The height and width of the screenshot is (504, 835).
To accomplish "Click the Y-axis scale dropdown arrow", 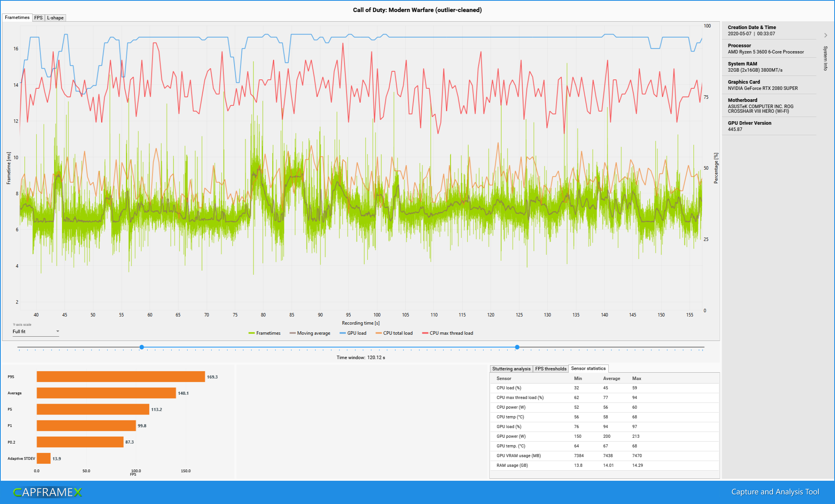I will coord(58,331).
